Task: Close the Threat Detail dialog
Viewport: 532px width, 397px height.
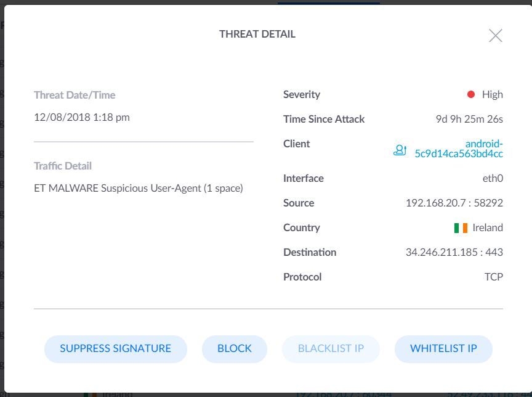Action: coord(495,36)
